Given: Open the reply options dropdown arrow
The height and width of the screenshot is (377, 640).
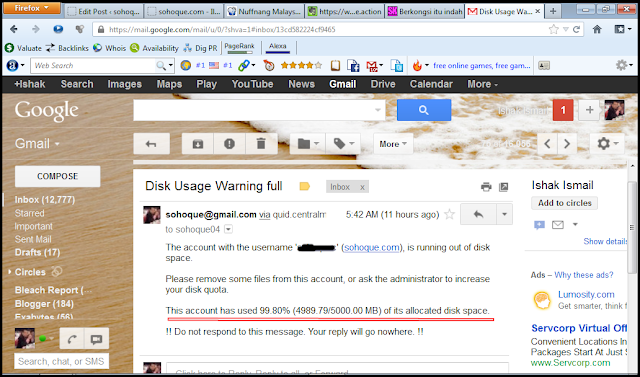Looking at the screenshot, I should tap(504, 214).
